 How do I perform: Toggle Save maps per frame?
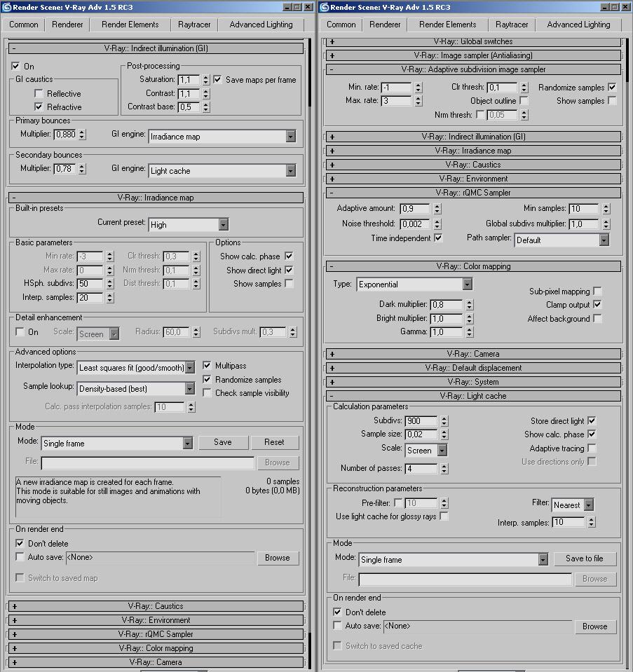(x=217, y=79)
